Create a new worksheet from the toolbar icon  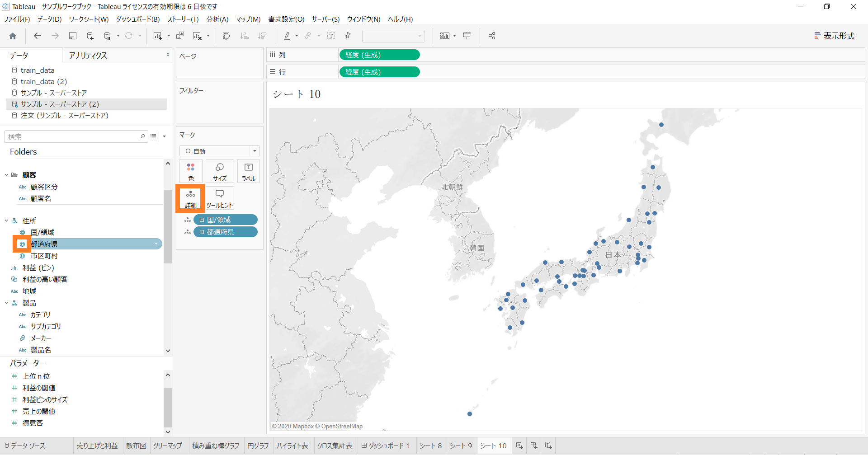[157, 36]
